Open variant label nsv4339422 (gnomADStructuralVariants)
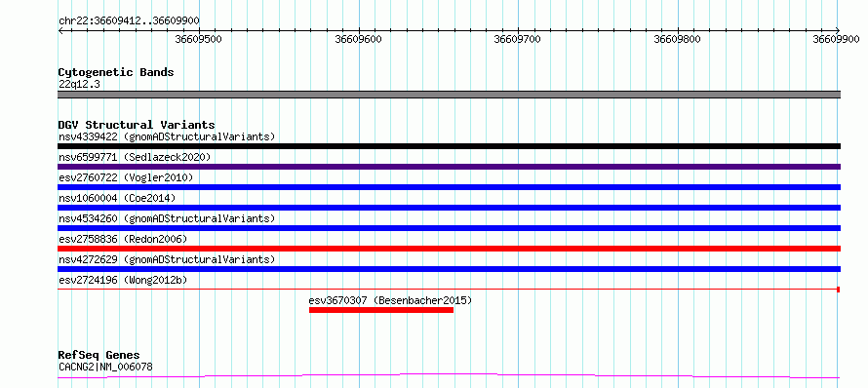This screenshot has height=388, width=868. [167, 136]
